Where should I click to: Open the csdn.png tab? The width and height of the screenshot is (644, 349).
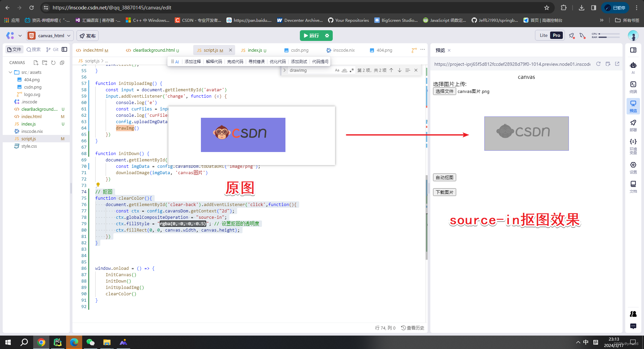coord(296,50)
